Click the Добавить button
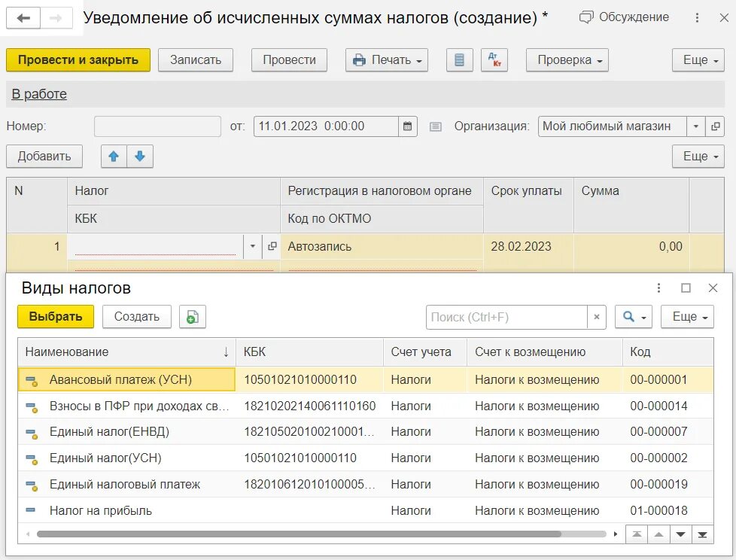Image resolution: width=736 pixels, height=560 pixels. point(44,157)
